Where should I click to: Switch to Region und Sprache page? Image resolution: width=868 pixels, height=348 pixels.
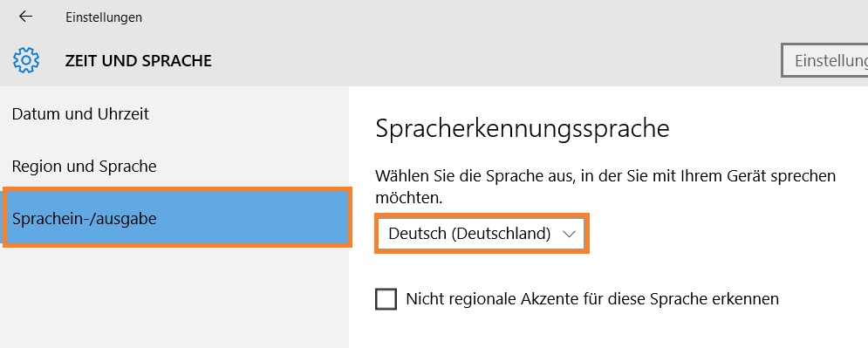click(84, 166)
